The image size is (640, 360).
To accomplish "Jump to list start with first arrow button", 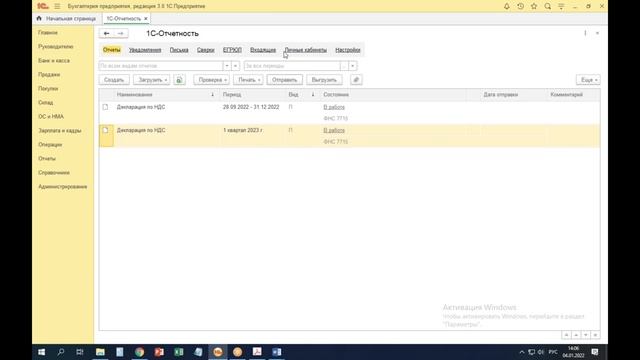I will click(566, 335).
